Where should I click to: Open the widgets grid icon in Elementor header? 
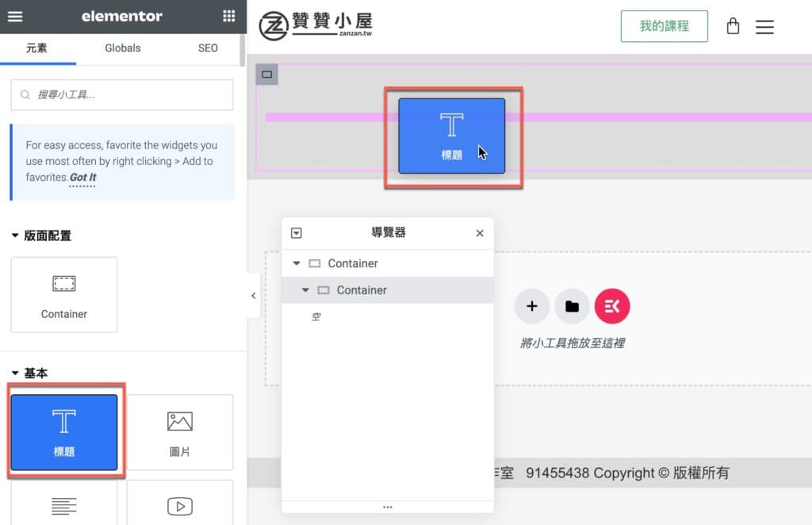coord(229,16)
